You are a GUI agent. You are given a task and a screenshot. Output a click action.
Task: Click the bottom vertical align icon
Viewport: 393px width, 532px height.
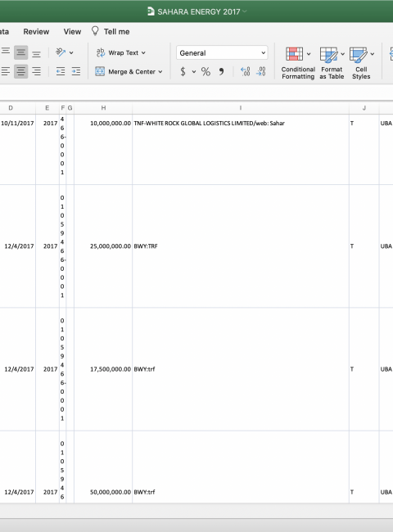pyautogui.click(x=36, y=52)
